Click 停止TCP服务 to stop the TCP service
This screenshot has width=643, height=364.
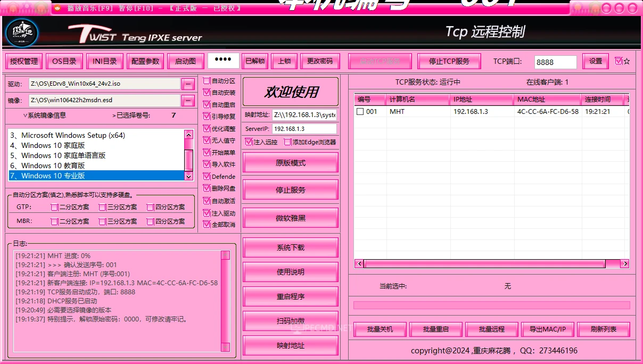[449, 61]
